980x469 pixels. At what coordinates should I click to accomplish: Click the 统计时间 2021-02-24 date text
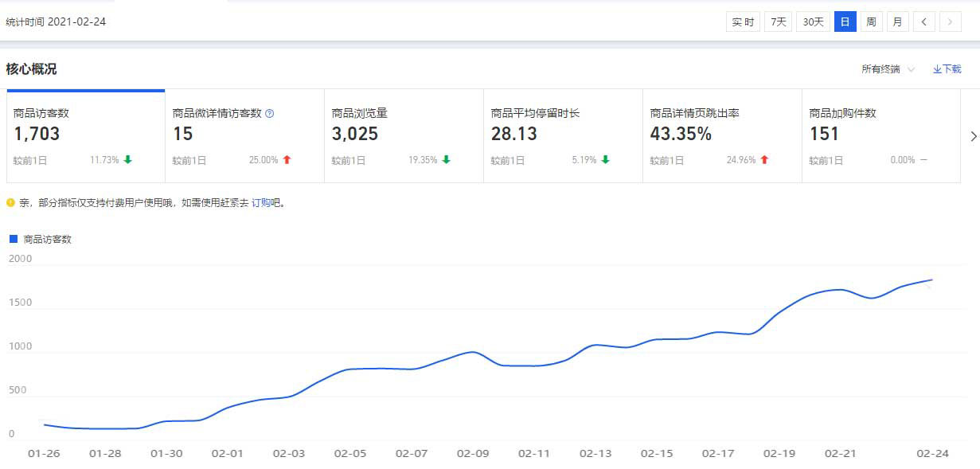pyautogui.click(x=56, y=21)
